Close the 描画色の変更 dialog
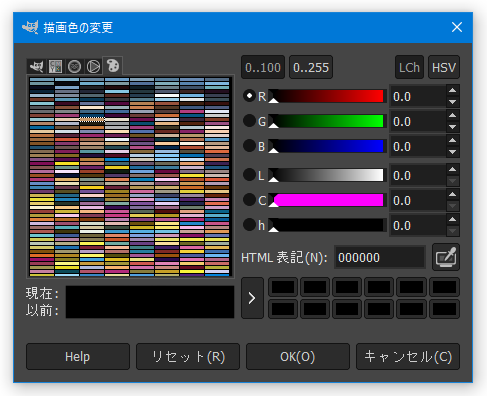Image resolution: width=487 pixels, height=396 pixels. [x=457, y=27]
